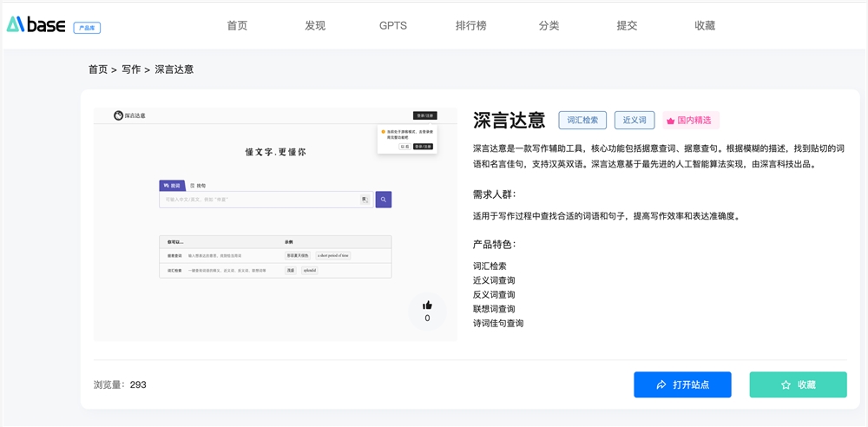Switch to the 排行榜 page
868x427 pixels.
tap(471, 26)
